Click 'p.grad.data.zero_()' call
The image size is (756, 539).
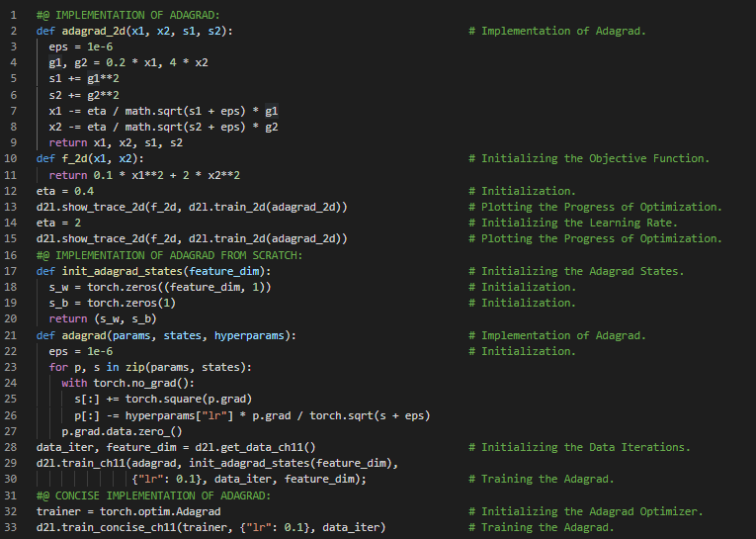121,431
